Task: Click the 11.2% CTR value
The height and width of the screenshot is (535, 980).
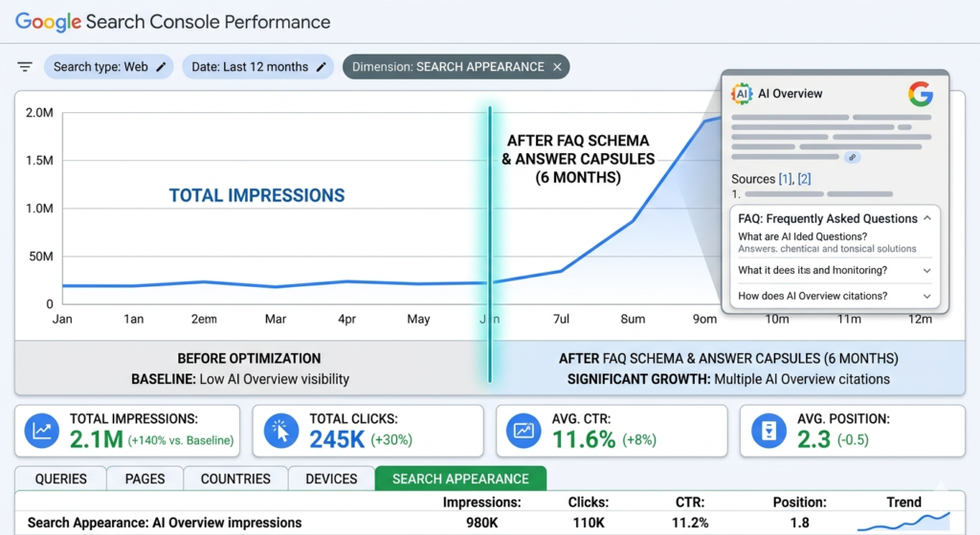Action: click(x=690, y=523)
